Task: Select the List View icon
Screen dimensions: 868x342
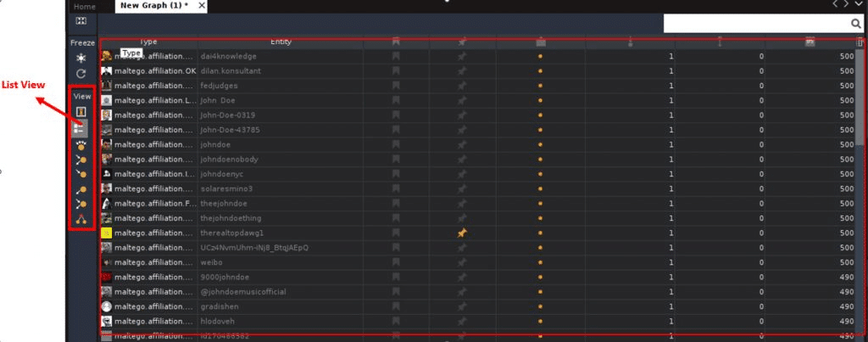Action: pyautogui.click(x=80, y=129)
